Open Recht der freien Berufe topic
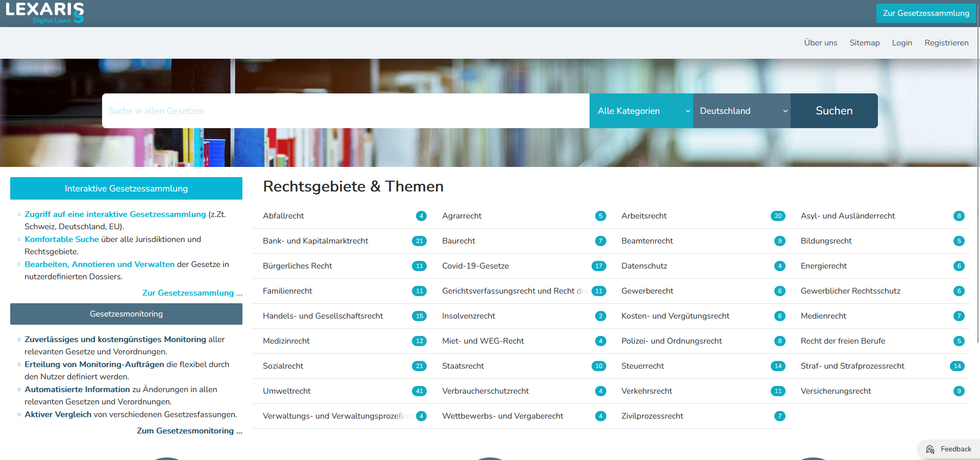 tap(843, 341)
